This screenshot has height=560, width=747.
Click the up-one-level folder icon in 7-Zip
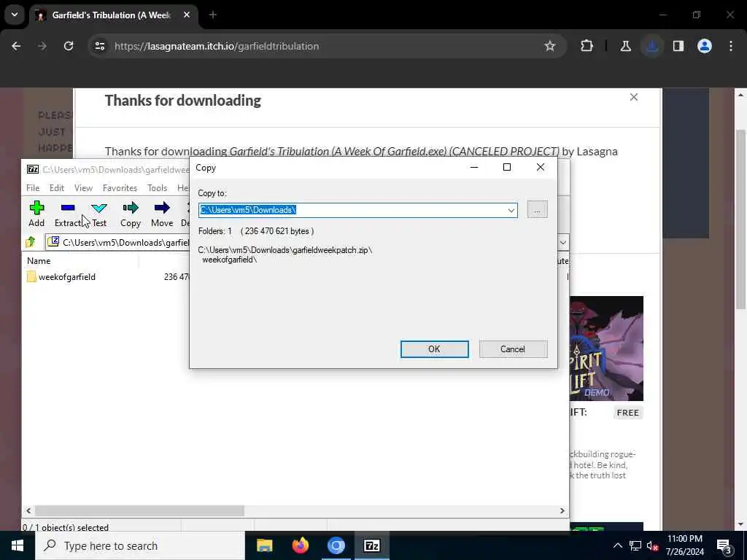point(31,242)
